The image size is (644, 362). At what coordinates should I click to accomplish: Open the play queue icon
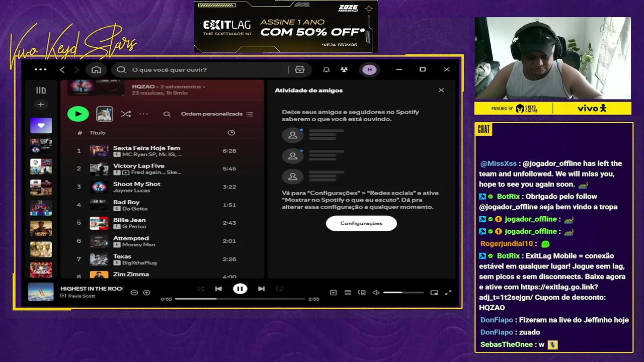348,293
